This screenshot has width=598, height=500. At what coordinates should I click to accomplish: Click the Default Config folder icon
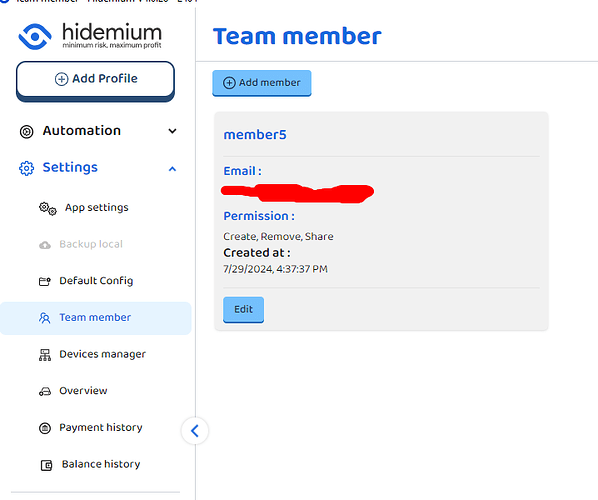(x=45, y=282)
